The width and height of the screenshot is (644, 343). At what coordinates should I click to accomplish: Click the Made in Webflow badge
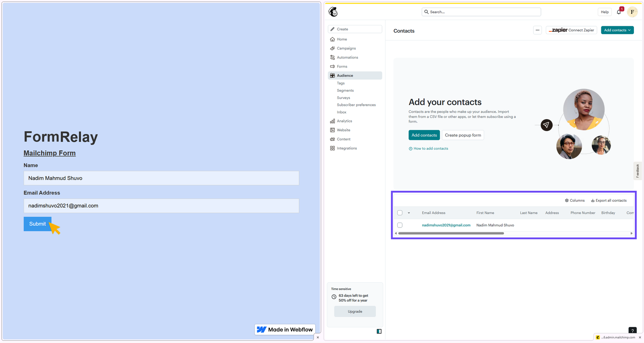[x=285, y=330]
